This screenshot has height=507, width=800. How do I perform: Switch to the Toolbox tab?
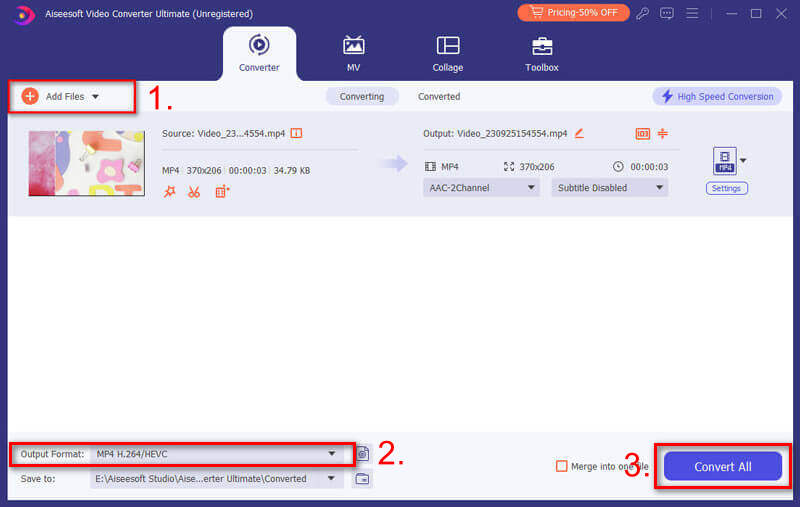542,54
